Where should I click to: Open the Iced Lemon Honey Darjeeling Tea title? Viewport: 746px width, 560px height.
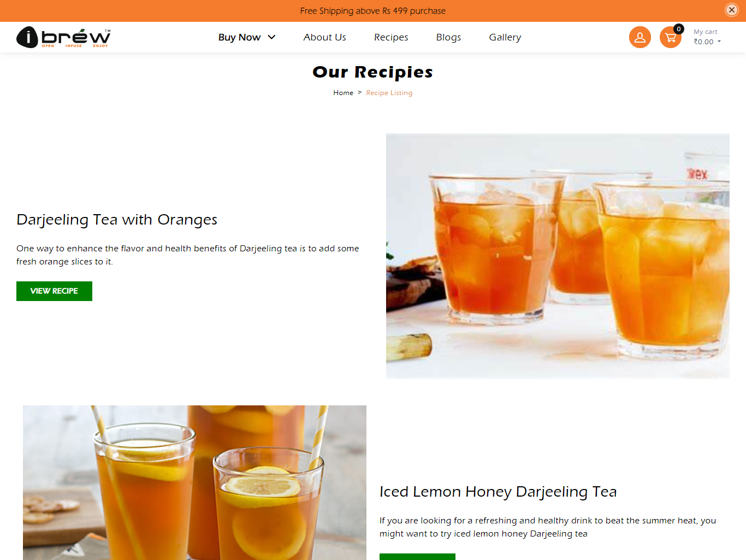click(498, 492)
